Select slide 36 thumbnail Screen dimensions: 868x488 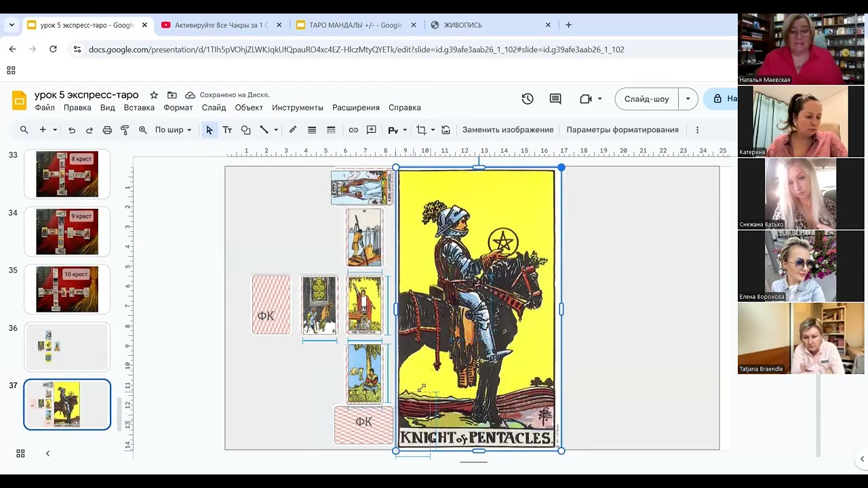click(x=67, y=347)
